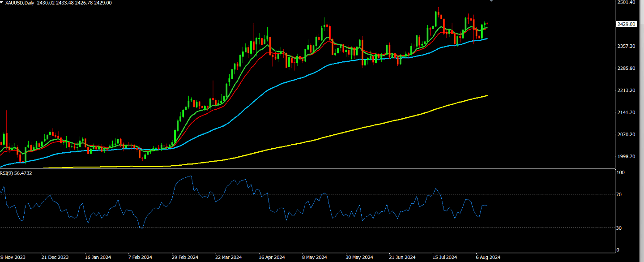Click the RSI 70 level value

pos(620,194)
